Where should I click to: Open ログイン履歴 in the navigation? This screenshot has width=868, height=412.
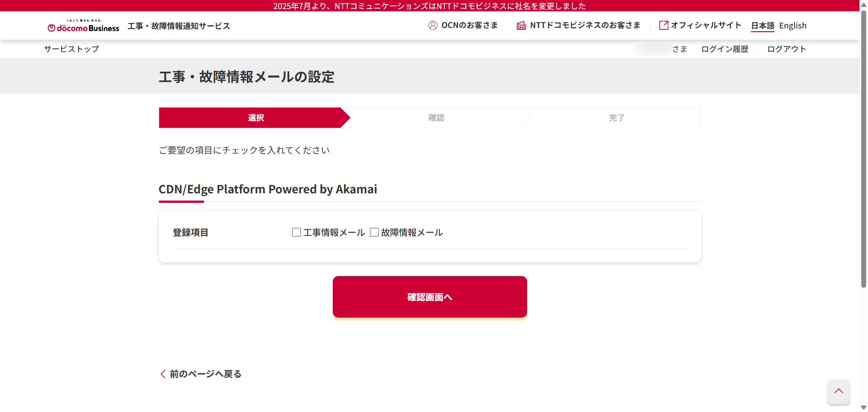click(x=725, y=49)
